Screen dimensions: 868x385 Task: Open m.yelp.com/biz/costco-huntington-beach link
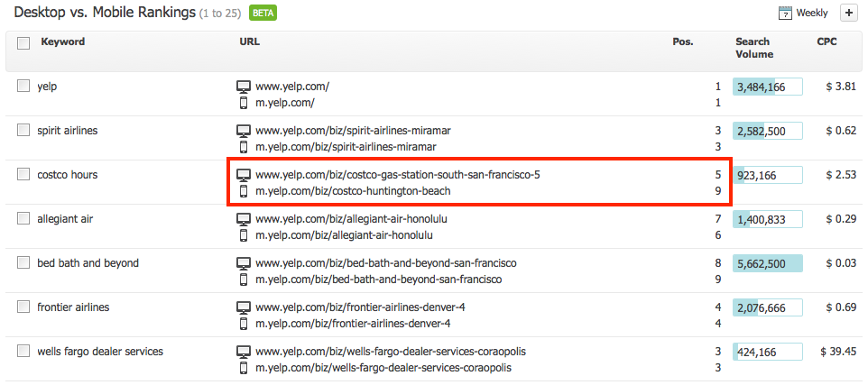click(x=353, y=191)
